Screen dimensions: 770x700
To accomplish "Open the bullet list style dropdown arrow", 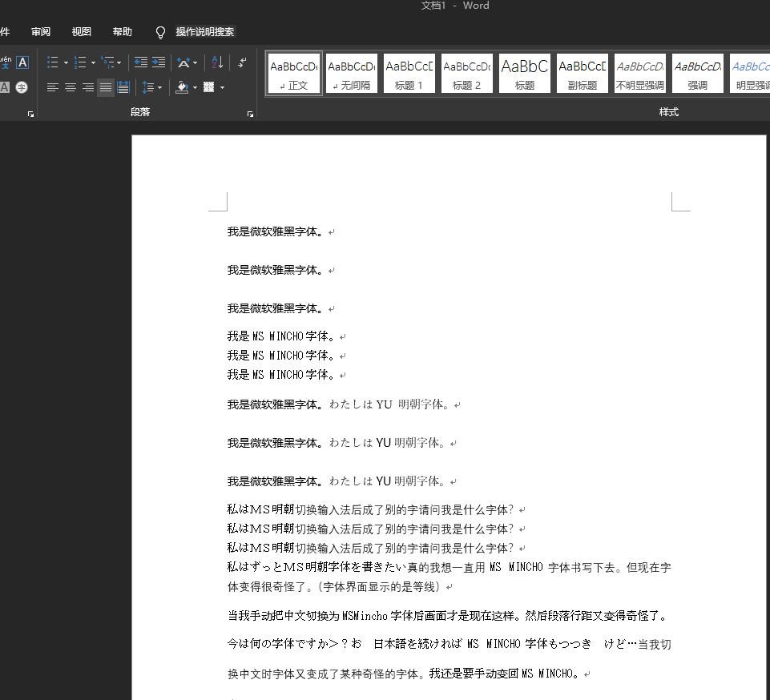I will coord(66,62).
